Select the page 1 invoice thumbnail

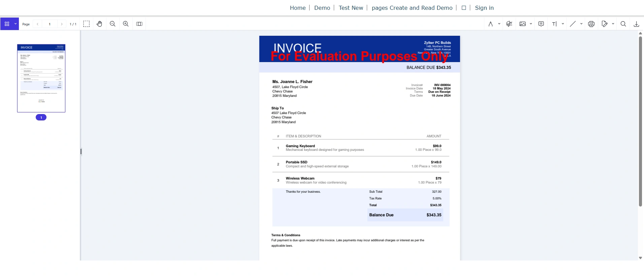pyautogui.click(x=41, y=78)
